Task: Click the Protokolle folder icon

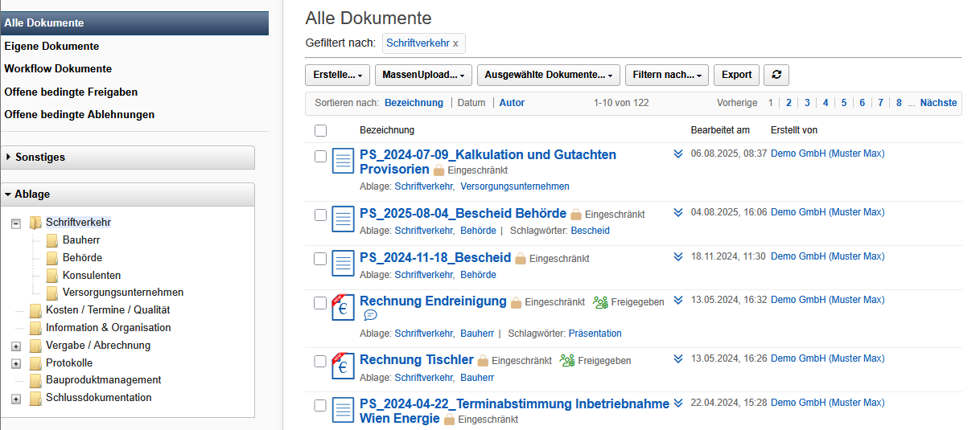Action: [x=35, y=363]
